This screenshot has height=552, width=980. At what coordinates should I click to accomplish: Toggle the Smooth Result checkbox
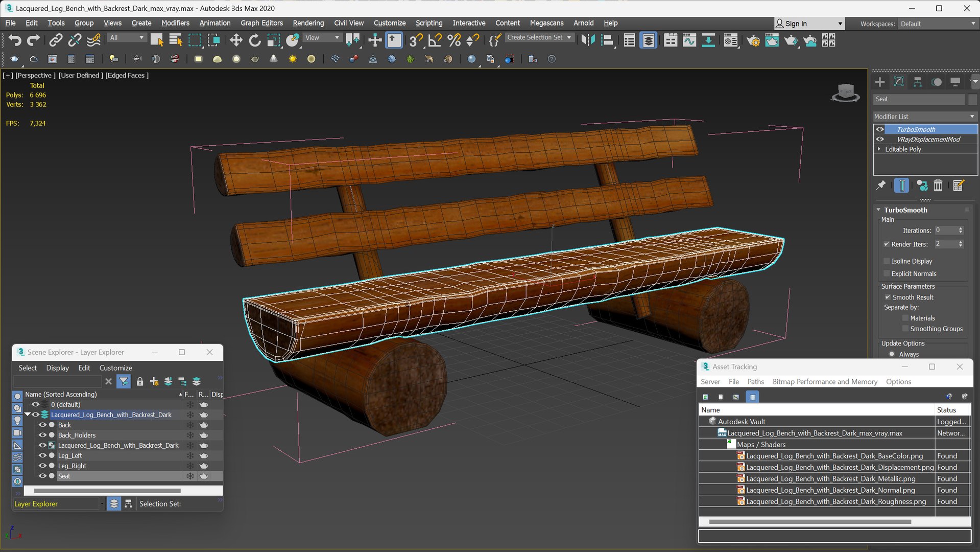coord(888,297)
